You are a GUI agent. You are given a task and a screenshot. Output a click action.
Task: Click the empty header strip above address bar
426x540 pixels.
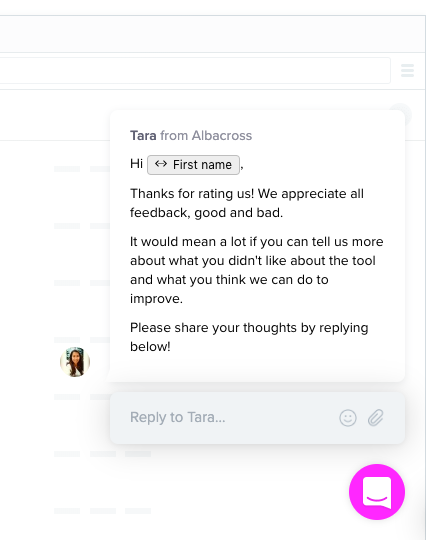click(x=212, y=34)
